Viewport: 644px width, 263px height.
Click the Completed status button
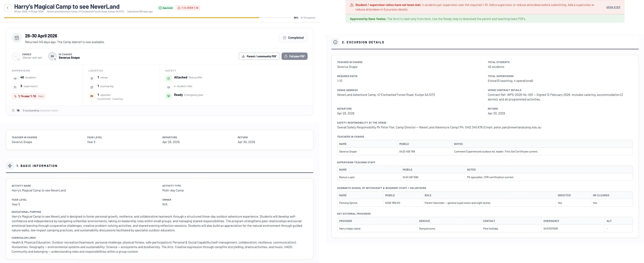click(x=293, y=38)
